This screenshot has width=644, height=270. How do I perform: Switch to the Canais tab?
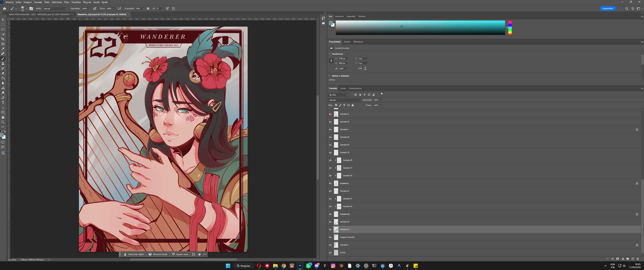[343, 88]
